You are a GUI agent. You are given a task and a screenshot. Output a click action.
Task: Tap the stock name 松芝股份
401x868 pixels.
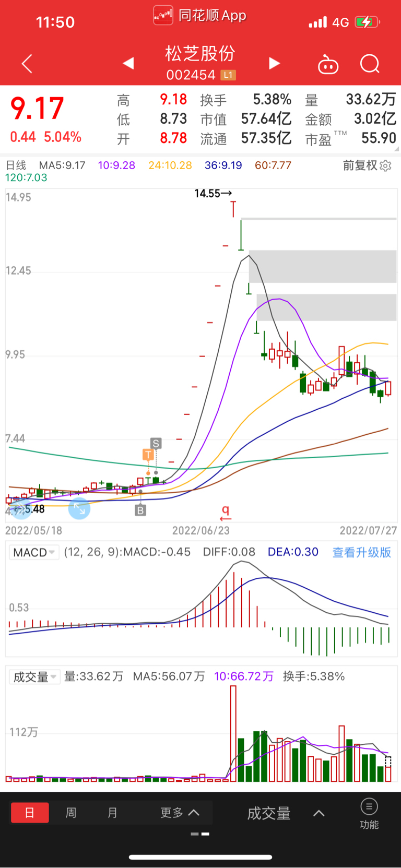tap(200, 53)
